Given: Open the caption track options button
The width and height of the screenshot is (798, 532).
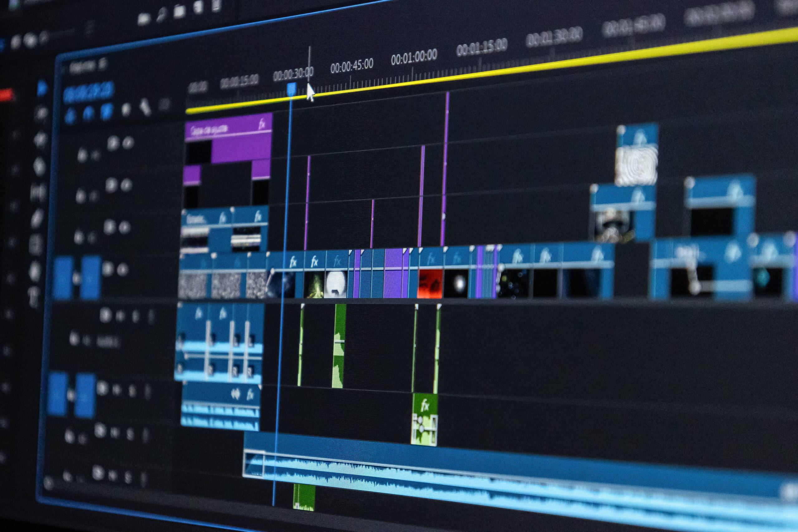Looking at the screenshot, I should (164, 105).
